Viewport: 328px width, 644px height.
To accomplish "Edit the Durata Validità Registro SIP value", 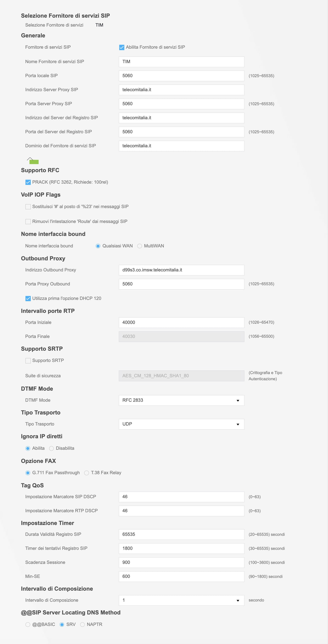I will click(181, 534).
